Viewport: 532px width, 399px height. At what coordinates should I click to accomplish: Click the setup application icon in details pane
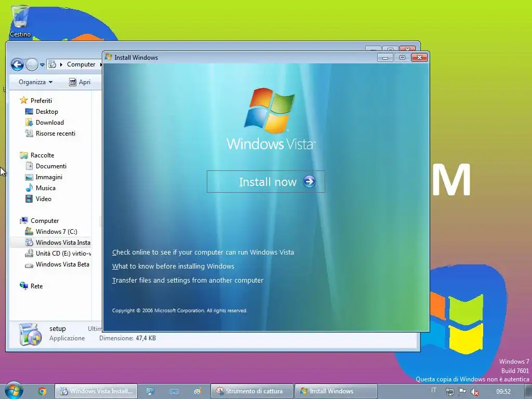coord(30,334)
